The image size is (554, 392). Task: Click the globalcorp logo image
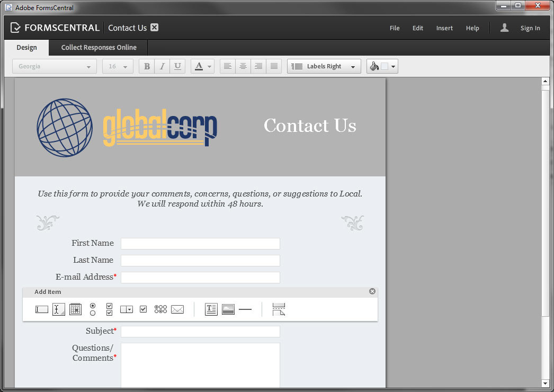click(127, 128)
